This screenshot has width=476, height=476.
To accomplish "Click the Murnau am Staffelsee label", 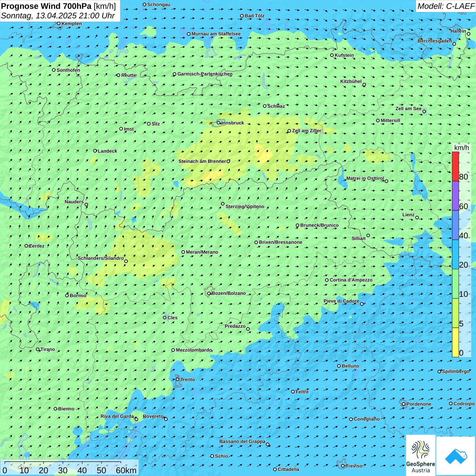I will point(216,34).
